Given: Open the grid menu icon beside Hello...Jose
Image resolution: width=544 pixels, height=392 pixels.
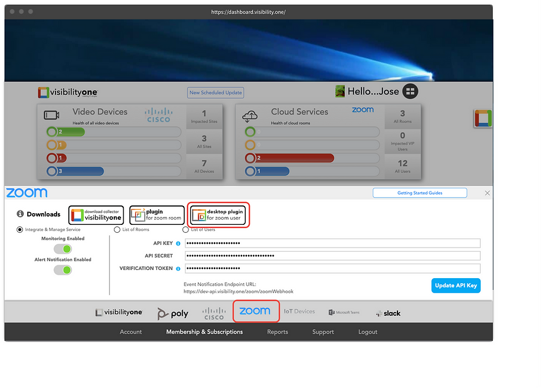Looking at the screenshot, I should point(410,91).
